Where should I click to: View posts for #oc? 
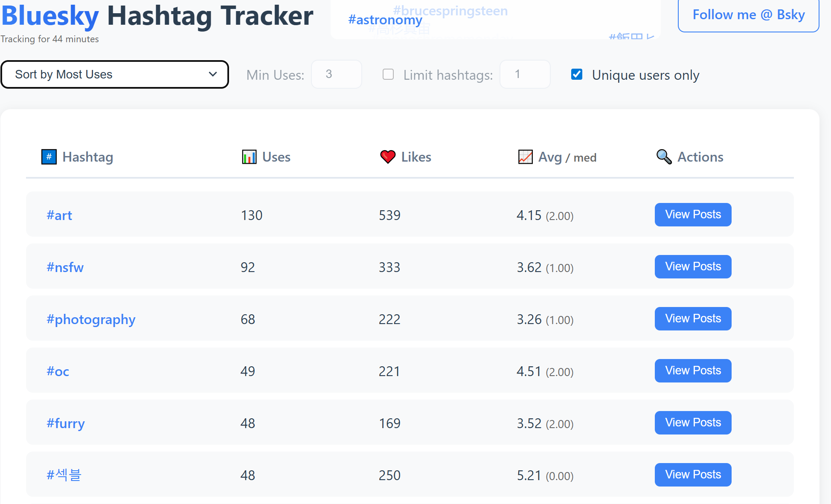point(693,371)
